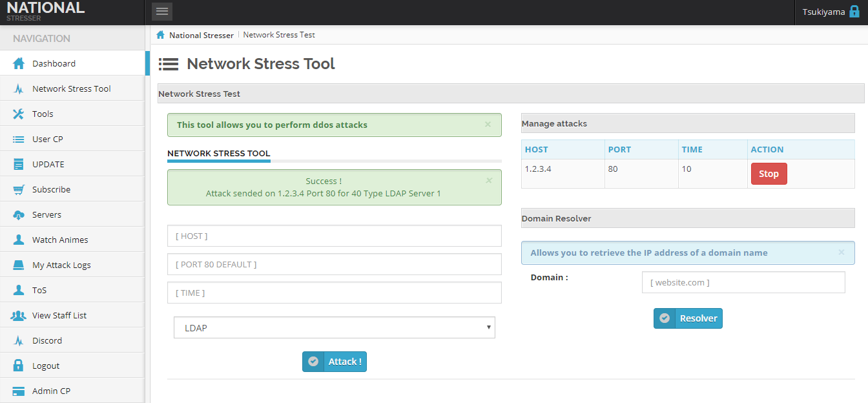The image size is (868, 403).
Task: Toggle the sidebar with the hamburger icon
Action: [162, 12]
